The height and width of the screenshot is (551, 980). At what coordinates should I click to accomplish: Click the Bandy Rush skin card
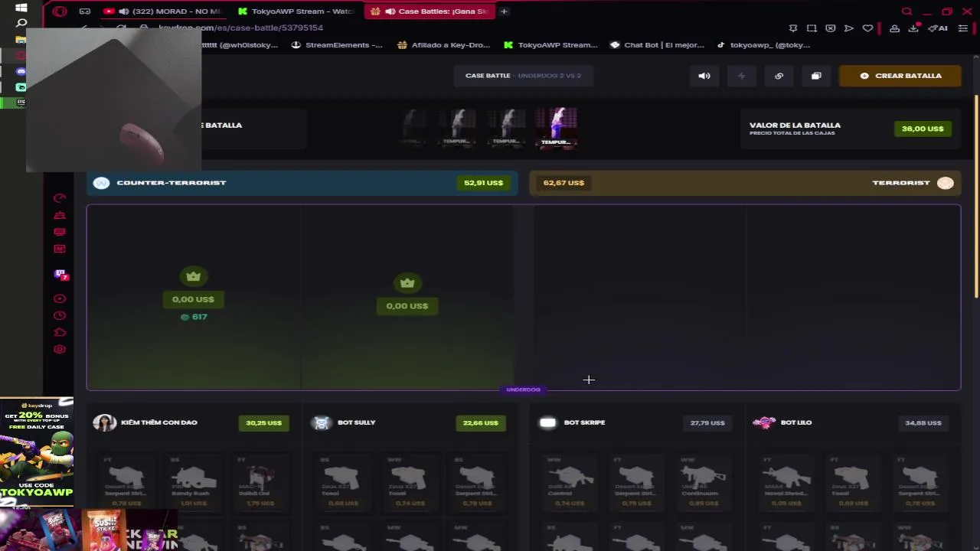click(194, 484)
